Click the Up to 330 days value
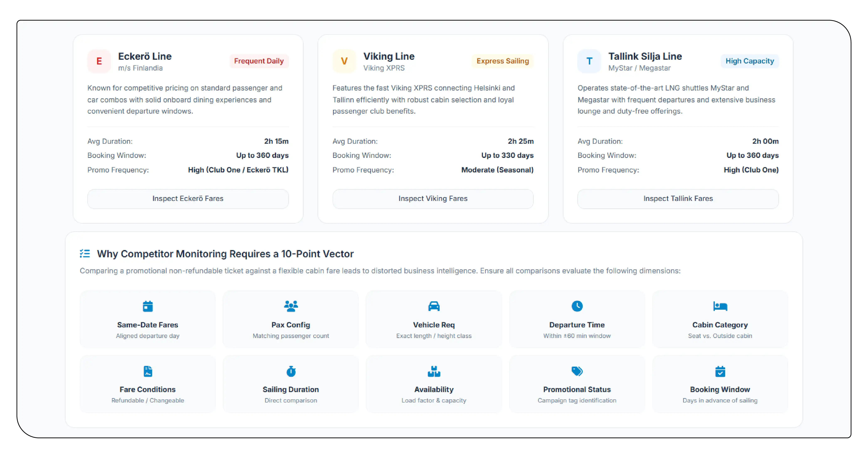The width and height of the screenshot is (868, 458). (x=507, y=155)
